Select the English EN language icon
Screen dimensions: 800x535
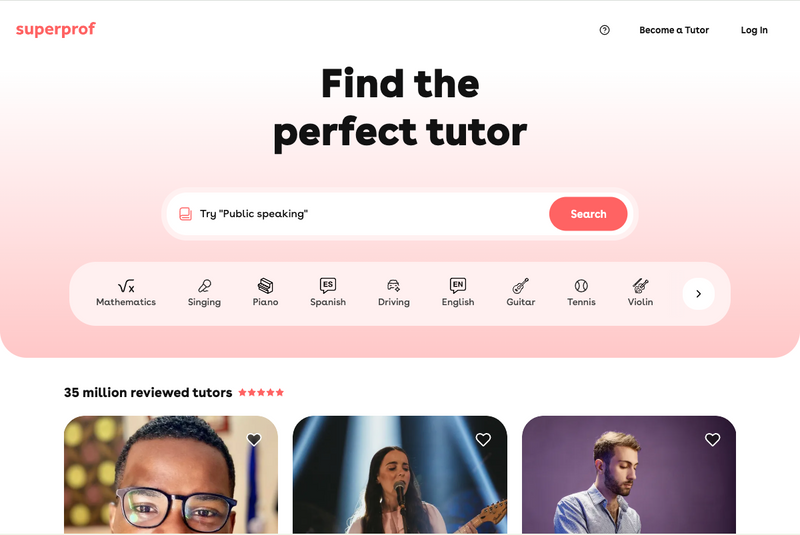coord(458,285)
